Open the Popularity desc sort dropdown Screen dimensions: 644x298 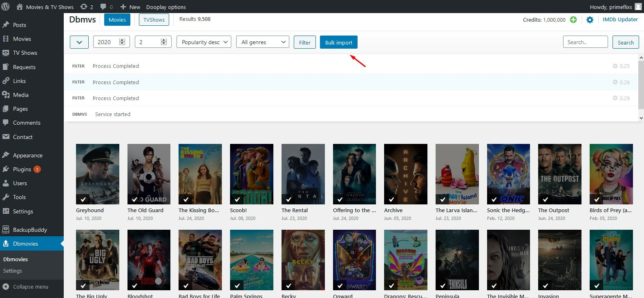[x=204, y=42]
